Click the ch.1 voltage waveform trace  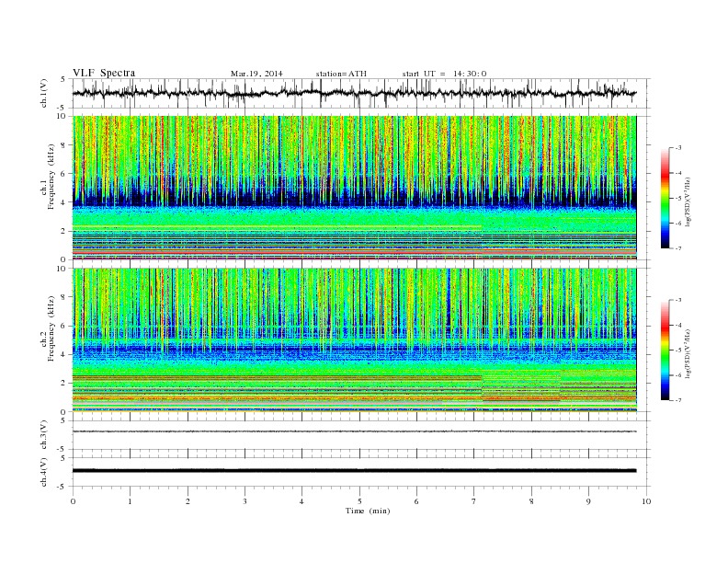click(354, 93)
